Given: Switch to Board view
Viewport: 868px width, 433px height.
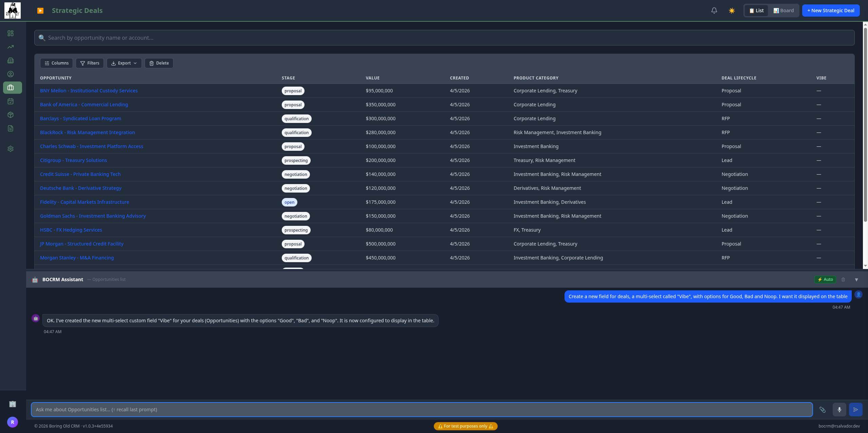Looking at the screenshot, I should tap(783, 11).
